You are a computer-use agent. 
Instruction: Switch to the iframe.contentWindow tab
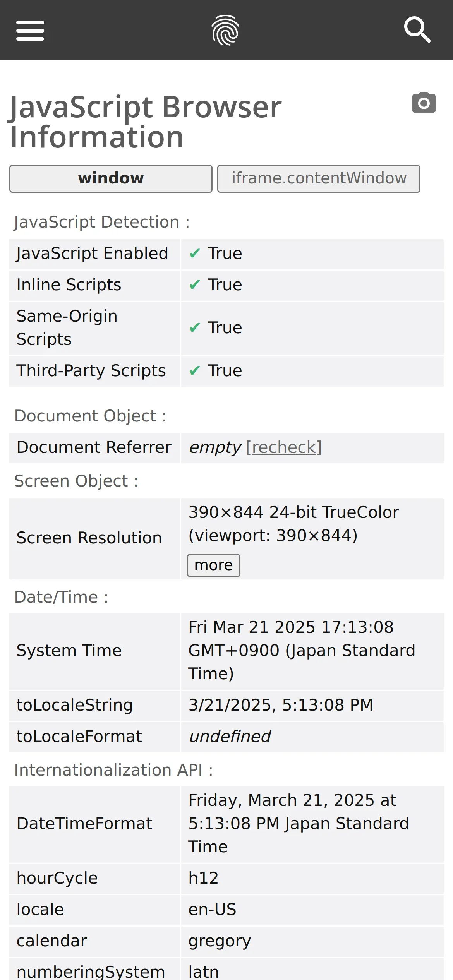tap(319, 178)
